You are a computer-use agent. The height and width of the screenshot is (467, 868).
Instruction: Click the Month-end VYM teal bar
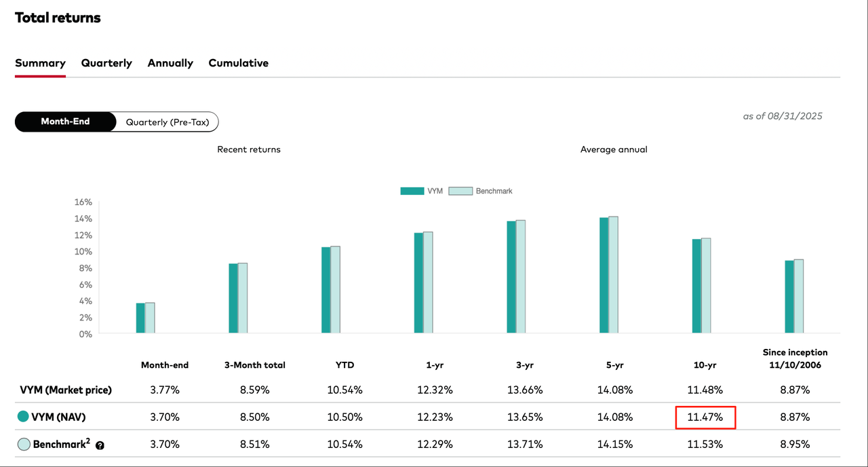pyautogui.click(x=140, y=318)
